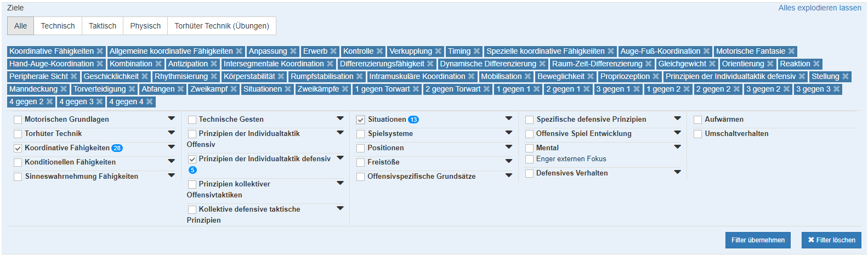Open the Torhüter Technik (Übungen) tab

[222, 26]
